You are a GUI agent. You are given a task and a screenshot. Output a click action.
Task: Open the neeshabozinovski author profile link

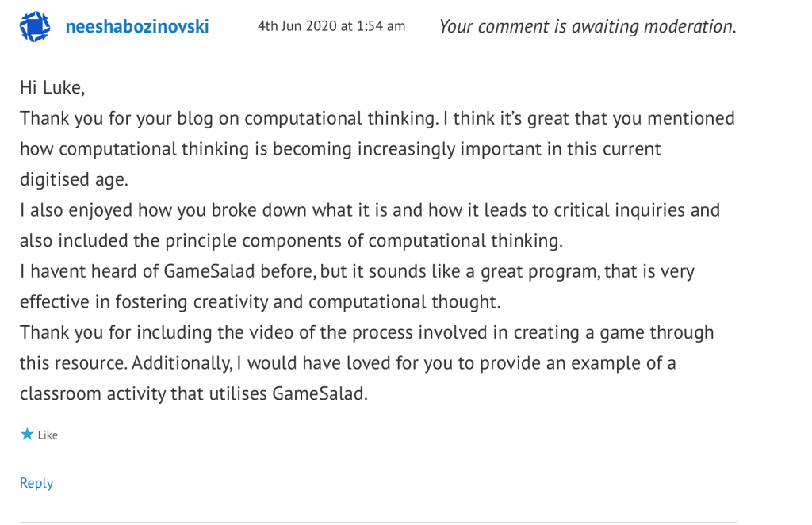(136, 26)
